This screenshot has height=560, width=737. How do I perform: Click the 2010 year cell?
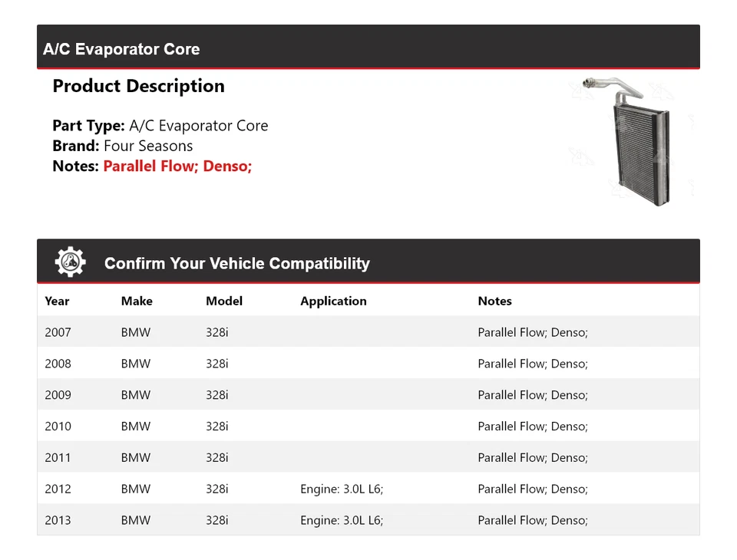pyautogui.click(x=58, y=427)
